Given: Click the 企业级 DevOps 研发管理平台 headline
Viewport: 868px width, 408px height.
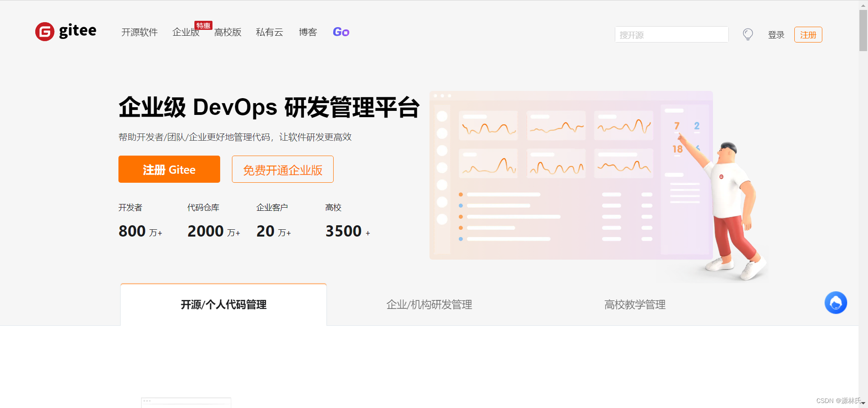Looking at the screenshot, I should (269, 108).
